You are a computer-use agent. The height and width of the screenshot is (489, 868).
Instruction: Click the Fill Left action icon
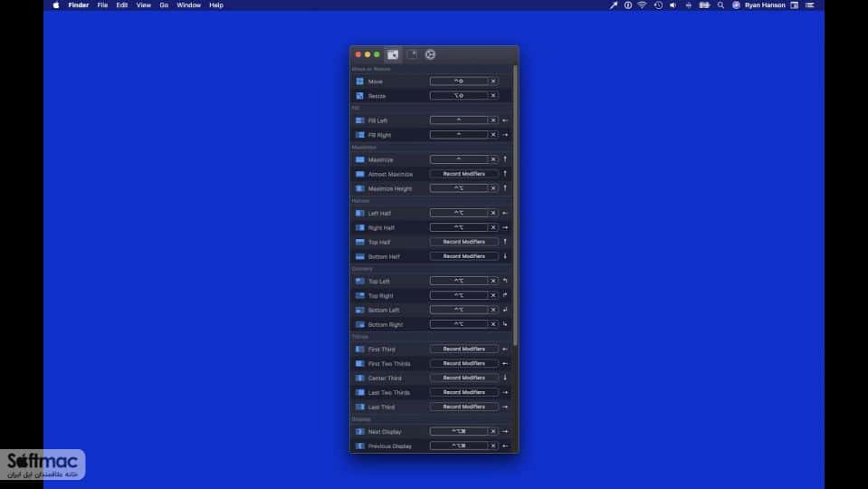point(360,120)
